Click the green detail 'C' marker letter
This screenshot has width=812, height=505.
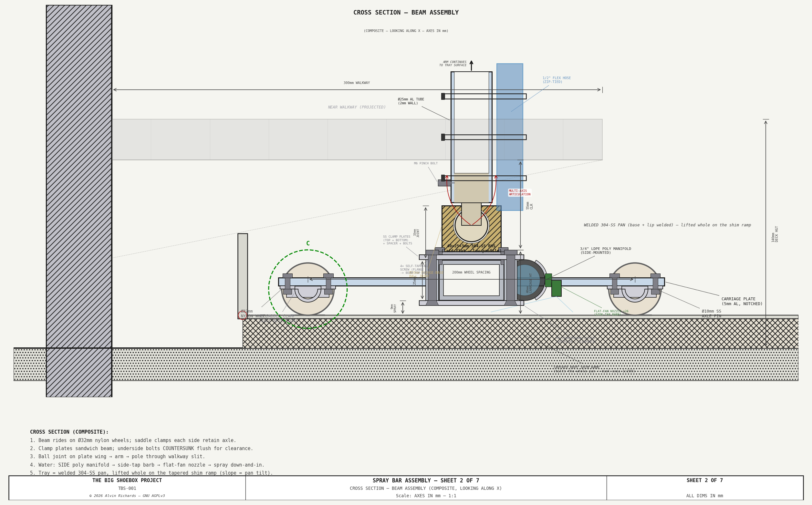coord(307,243)
